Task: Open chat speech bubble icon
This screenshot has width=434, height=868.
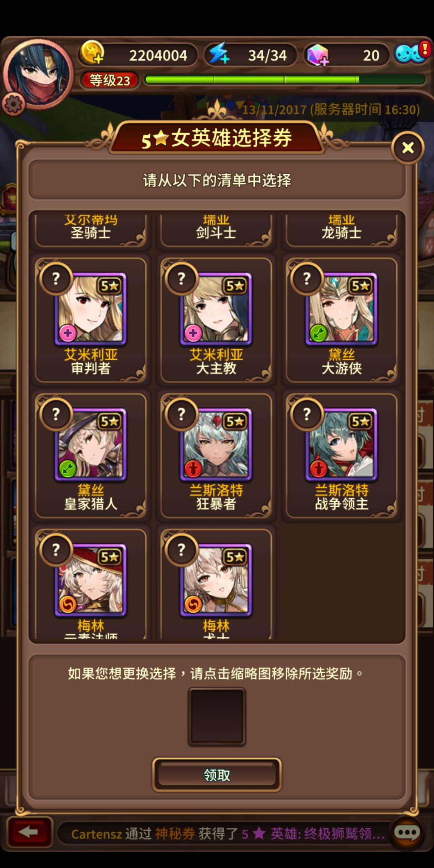Action: click(x=407, y=833)
